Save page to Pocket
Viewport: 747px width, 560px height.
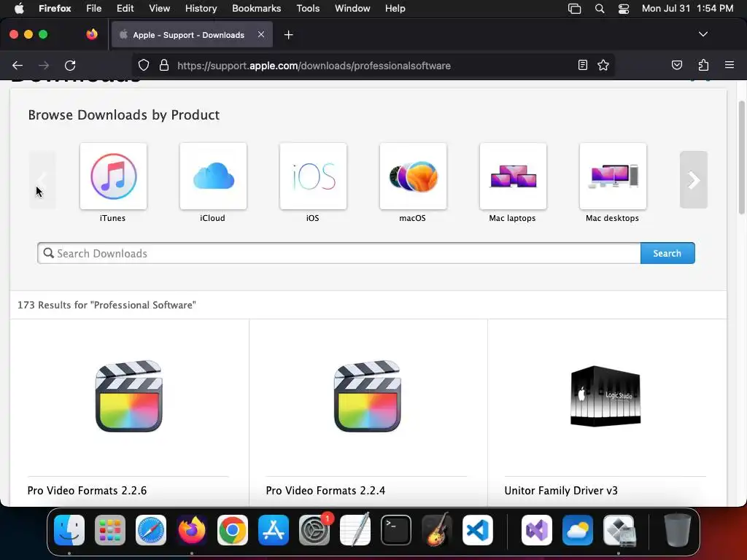point(677,66)
